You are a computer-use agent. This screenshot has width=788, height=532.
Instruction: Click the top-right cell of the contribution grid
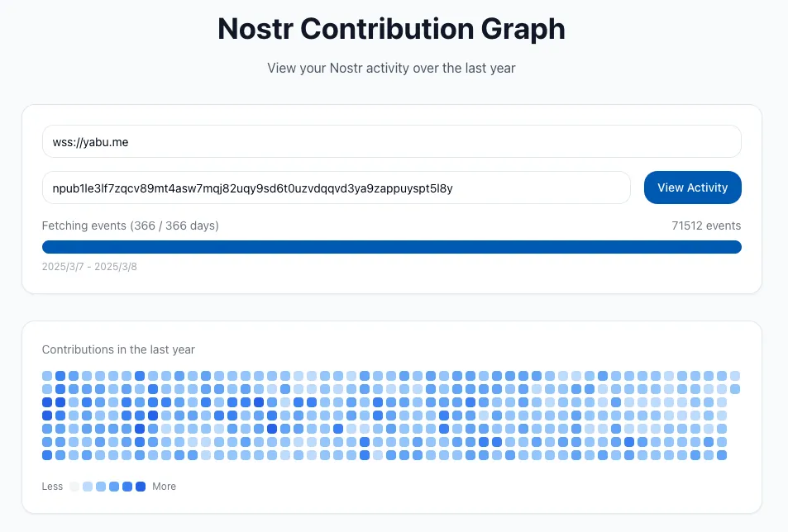coord(735,376)
